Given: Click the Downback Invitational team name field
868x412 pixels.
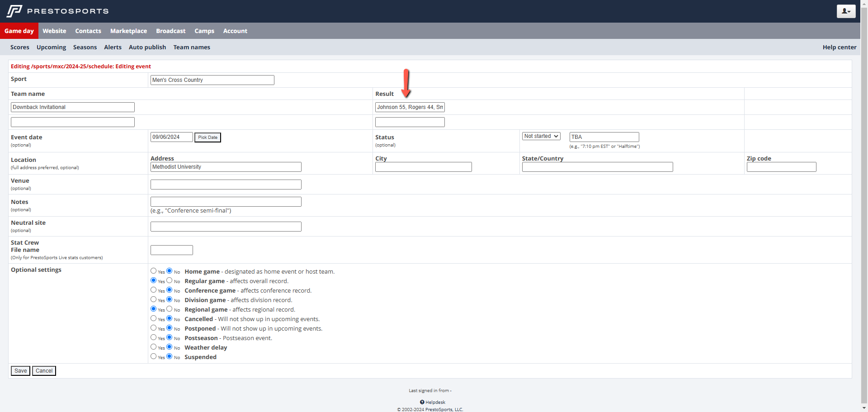Looking at the screenshot, I should coord(73,107).
